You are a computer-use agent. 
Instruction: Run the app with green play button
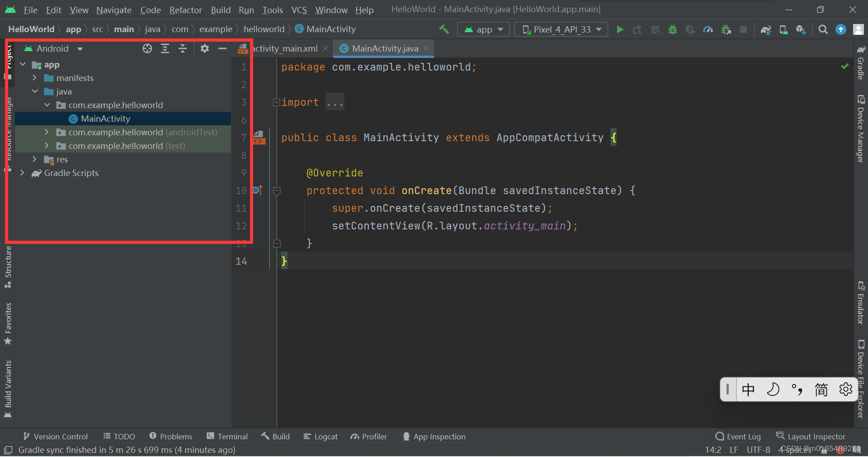click(x=620, y=29)
